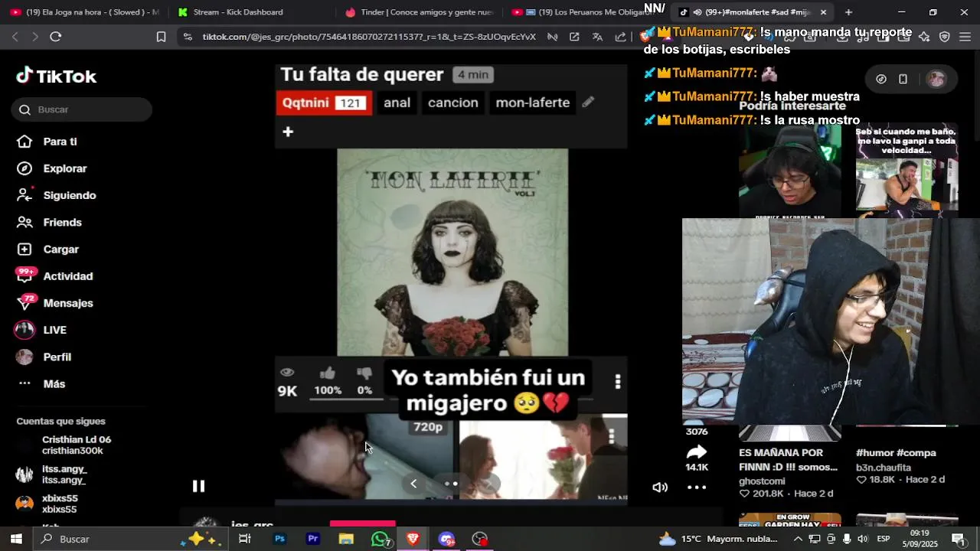Mute the TikTok video volume speaker

coord(660,487)
